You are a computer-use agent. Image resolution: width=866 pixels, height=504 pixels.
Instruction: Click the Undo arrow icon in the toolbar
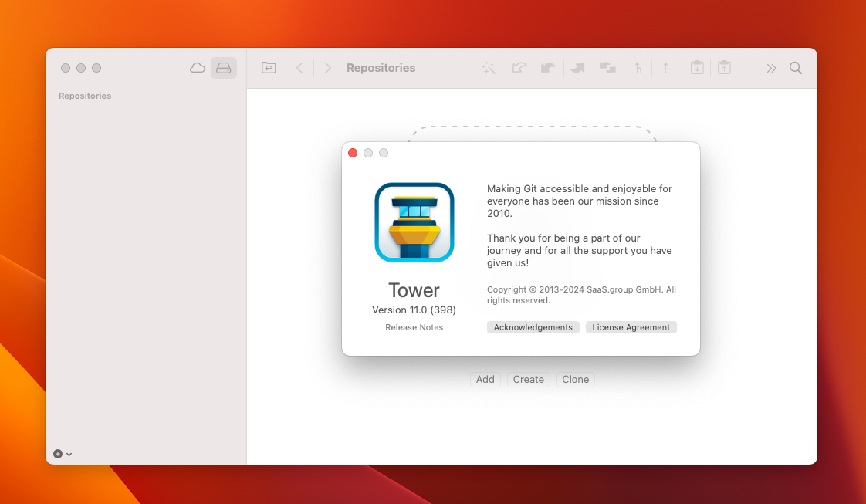pyautogui.click(x=519, y=68)
